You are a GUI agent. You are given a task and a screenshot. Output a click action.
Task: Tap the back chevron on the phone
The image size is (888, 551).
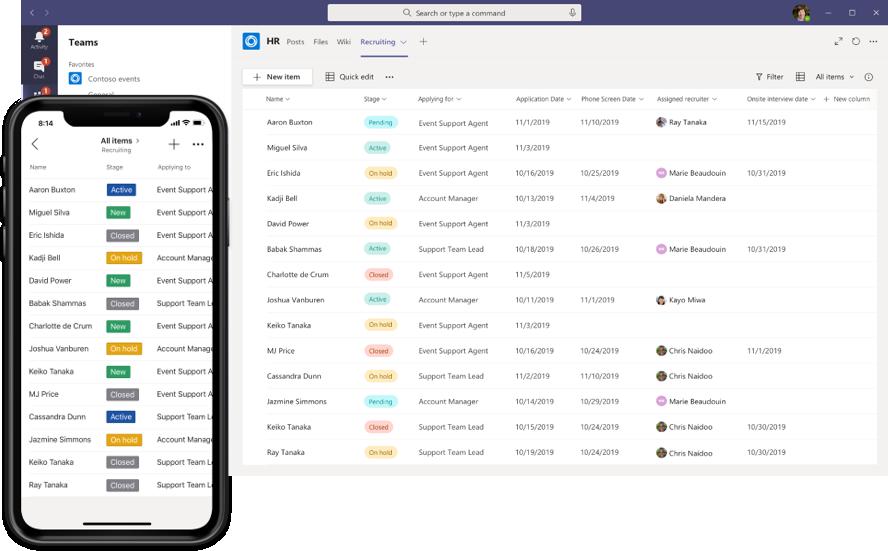(x=35, y=144)
